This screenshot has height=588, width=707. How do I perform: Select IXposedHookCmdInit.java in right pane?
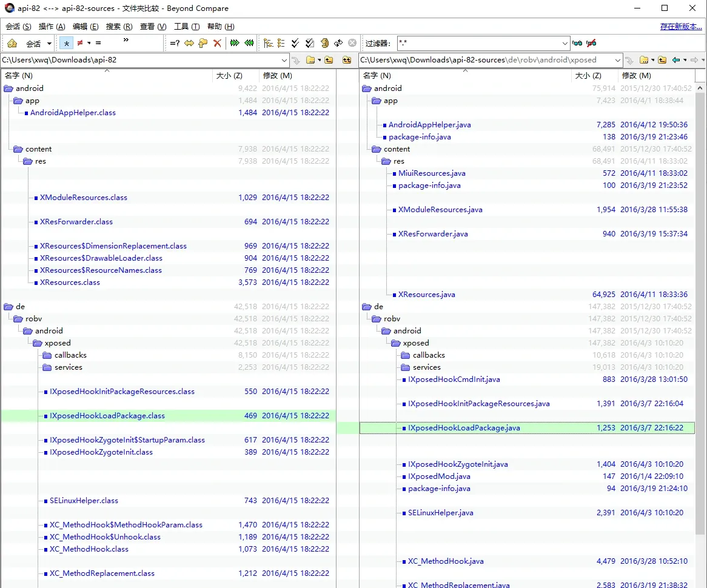pyautogui.click(x=454, y=379)
